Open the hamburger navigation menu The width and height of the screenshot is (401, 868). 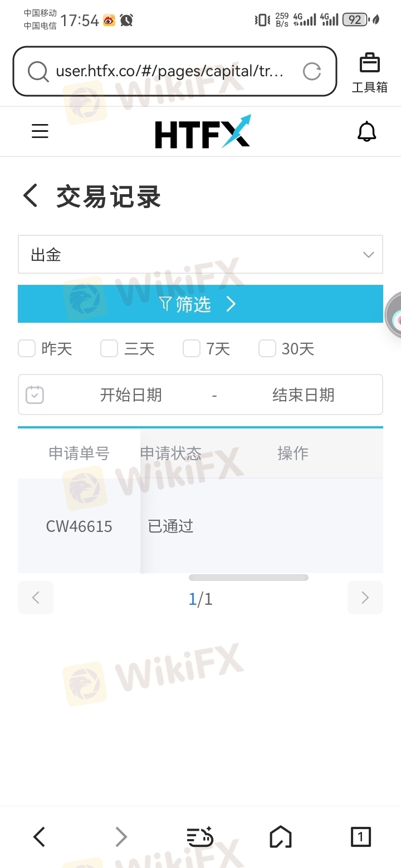coord(40,131)
